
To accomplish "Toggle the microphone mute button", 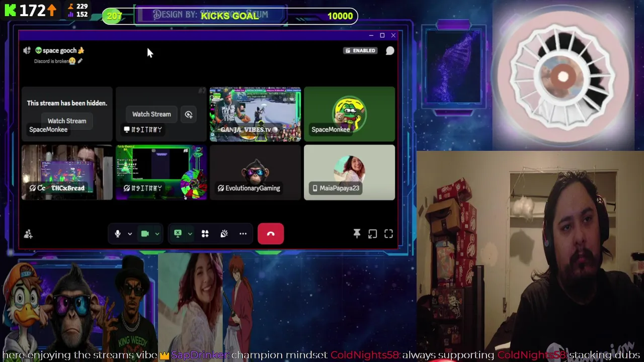I will [118, 234].
